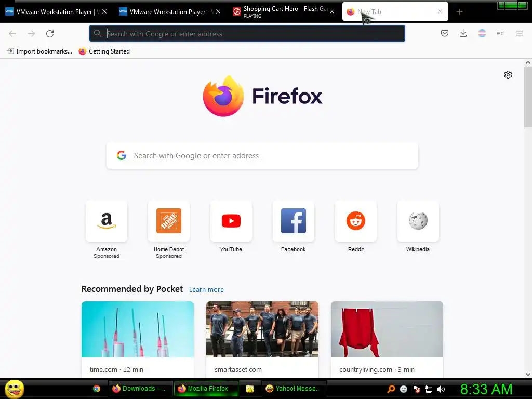
Task: Open the Amazon sponsored shortcut tile
Action: coord(107,221)
